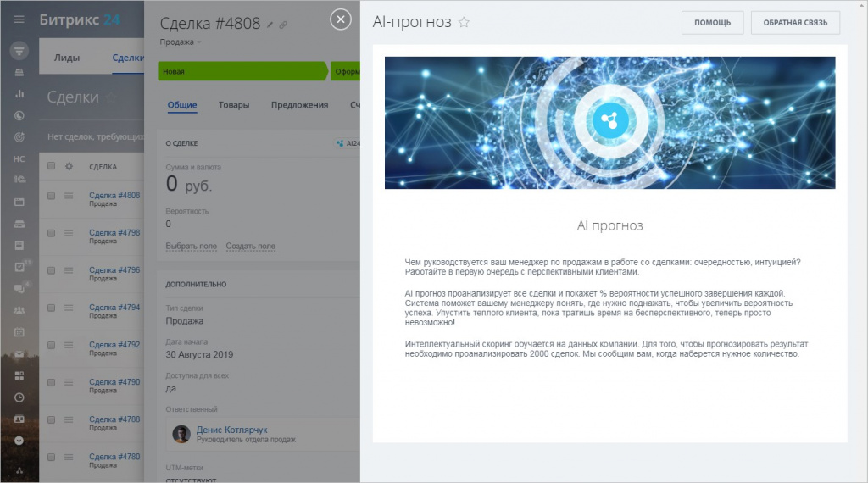This screenshot has width=868, height=483.
Task: Click the funnel CRM icon in sidebar
Action: click(x=19, y=50)
